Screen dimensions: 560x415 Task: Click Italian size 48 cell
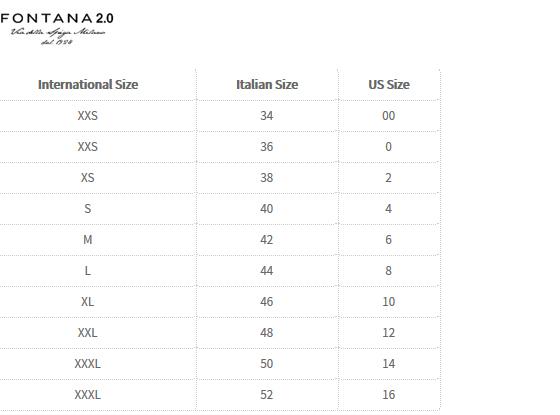(267, 333)
